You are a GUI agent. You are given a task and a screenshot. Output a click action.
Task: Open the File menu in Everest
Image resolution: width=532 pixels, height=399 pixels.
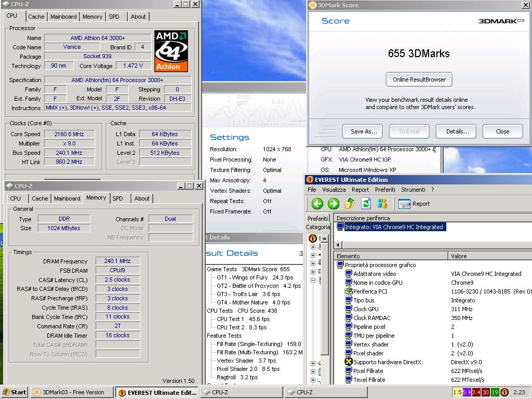click(312, 190)
